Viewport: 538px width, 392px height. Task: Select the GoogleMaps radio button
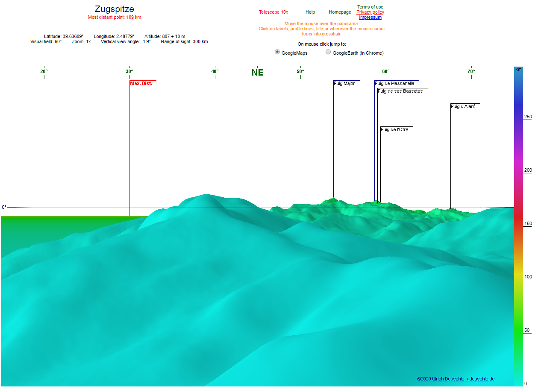pos(277,52)
